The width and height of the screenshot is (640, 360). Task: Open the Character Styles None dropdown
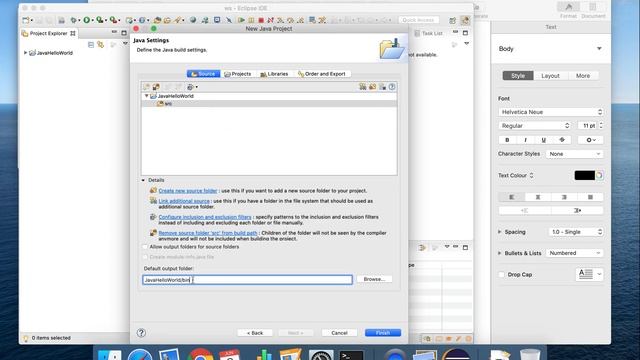point(574,154)
